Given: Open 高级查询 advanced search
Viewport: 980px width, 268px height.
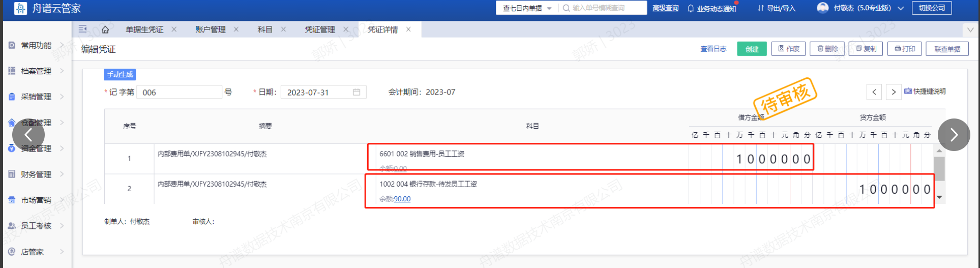Looking at the screenshot, I should 666,8.
